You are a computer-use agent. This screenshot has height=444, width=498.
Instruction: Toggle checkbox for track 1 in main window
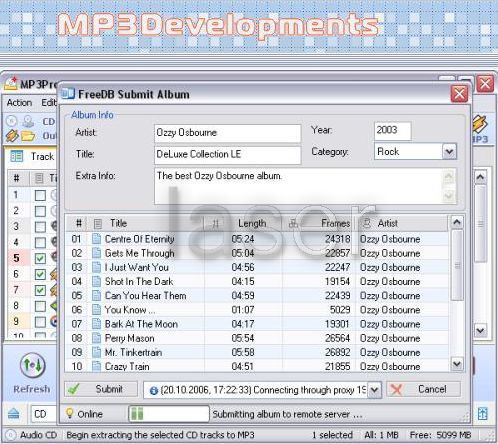coord(40,195)
